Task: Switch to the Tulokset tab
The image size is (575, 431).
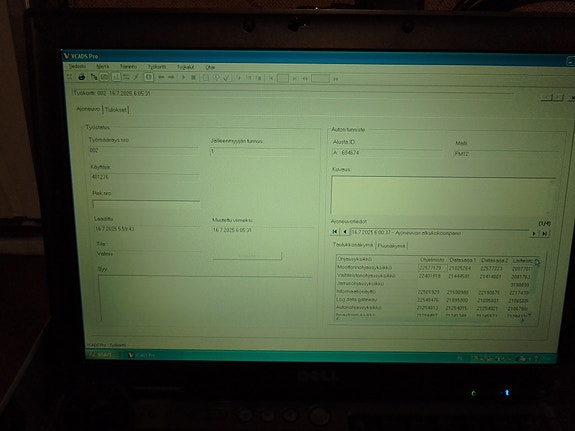Action: click(x=116, y=110)
